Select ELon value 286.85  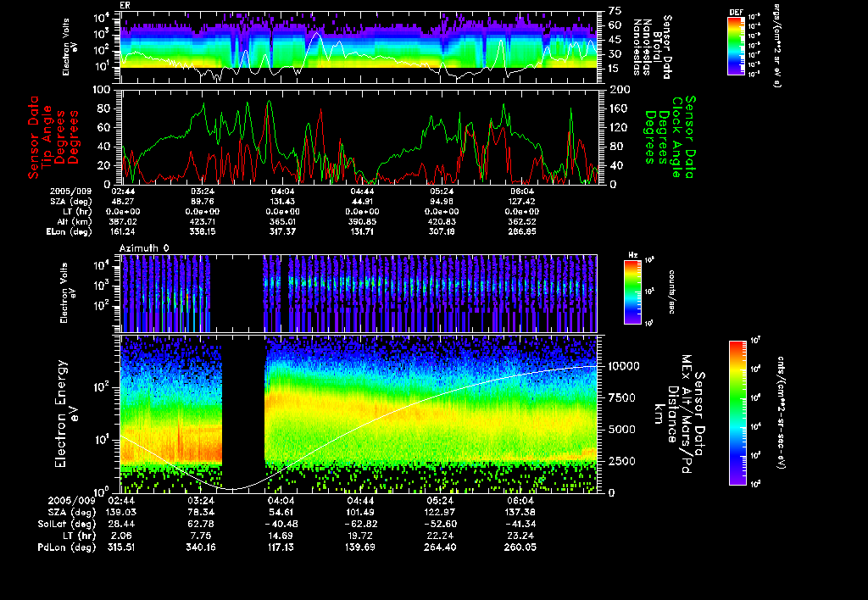521,231
